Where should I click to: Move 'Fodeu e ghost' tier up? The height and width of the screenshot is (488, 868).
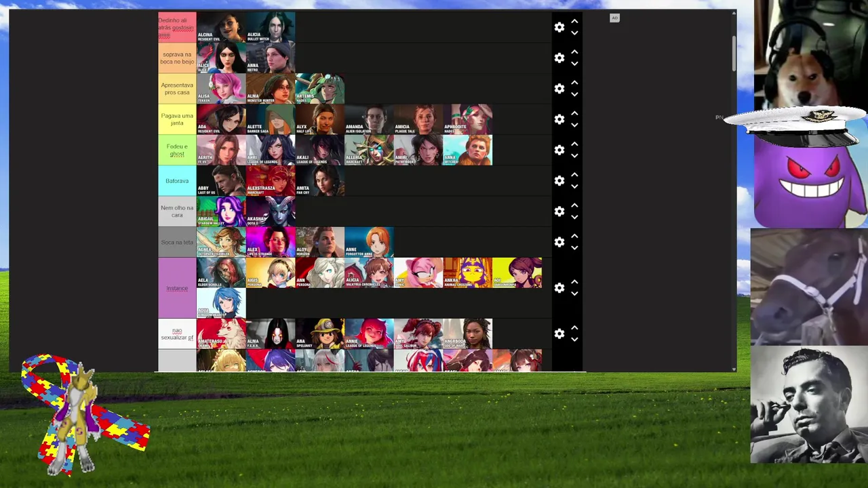(x=574, y=144)
